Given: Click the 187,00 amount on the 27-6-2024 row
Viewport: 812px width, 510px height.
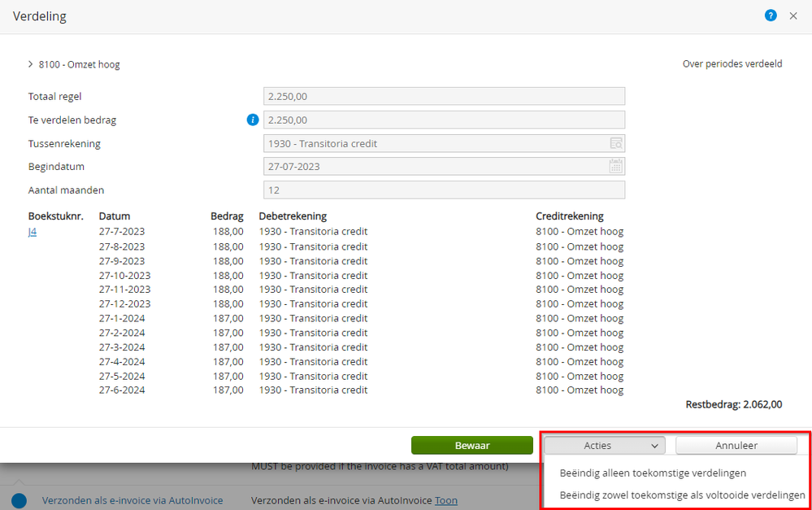Looking at the screenshot, I should point(228,390).
